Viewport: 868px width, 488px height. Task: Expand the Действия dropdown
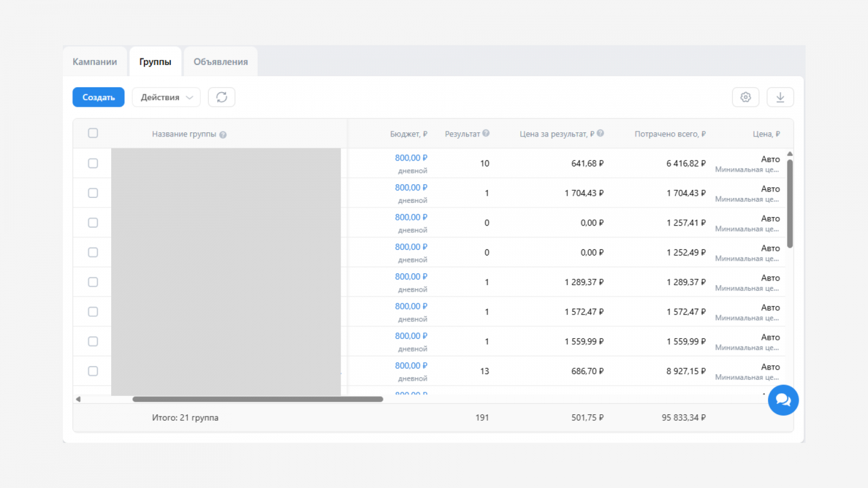166,97
